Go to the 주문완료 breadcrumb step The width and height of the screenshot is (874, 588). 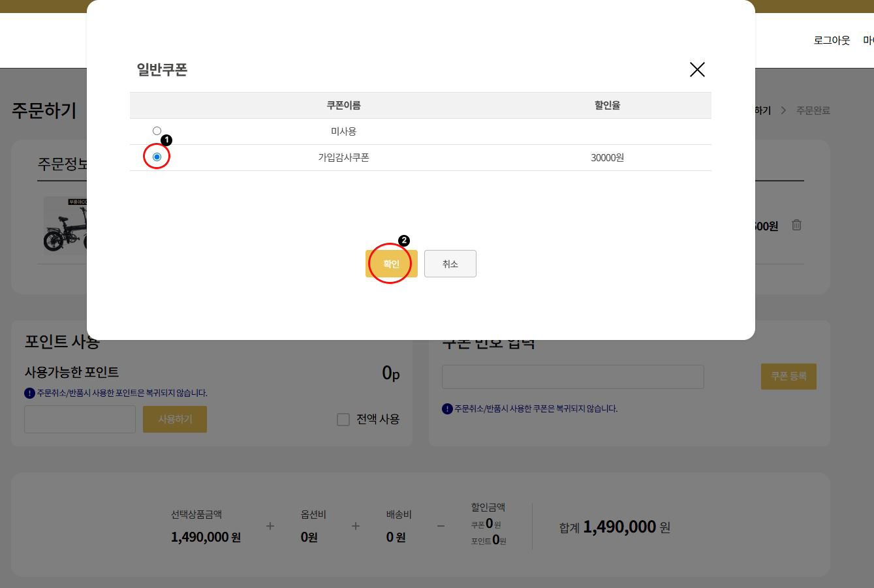(x=813, y=111)
